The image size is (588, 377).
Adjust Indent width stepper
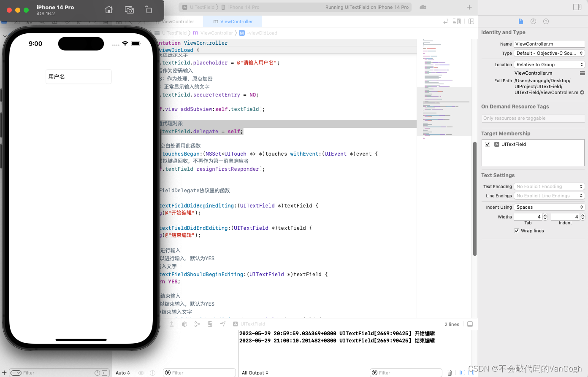pos(583,217)
